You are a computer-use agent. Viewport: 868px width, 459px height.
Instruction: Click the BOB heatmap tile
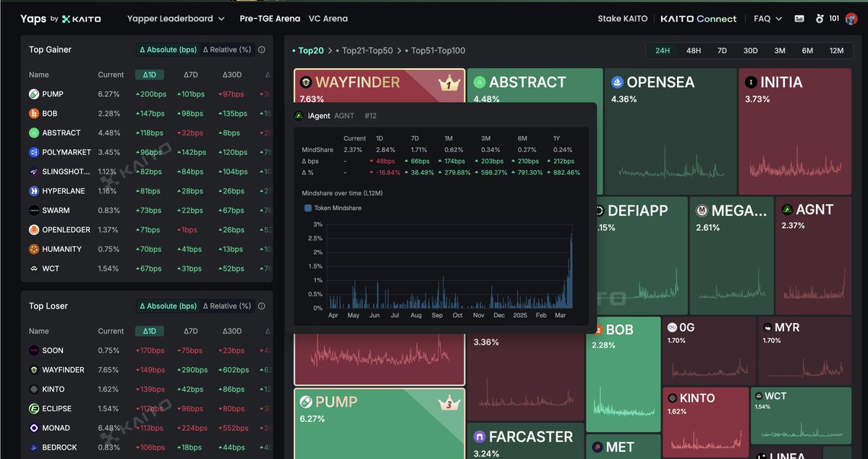[623, 374]
